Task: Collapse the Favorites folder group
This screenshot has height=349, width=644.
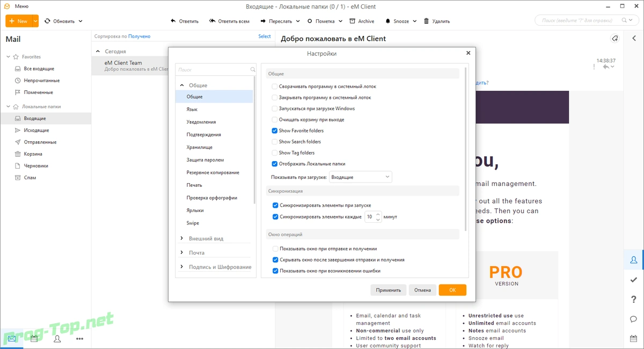Action: pyautogui.click(x=9, y=57)
